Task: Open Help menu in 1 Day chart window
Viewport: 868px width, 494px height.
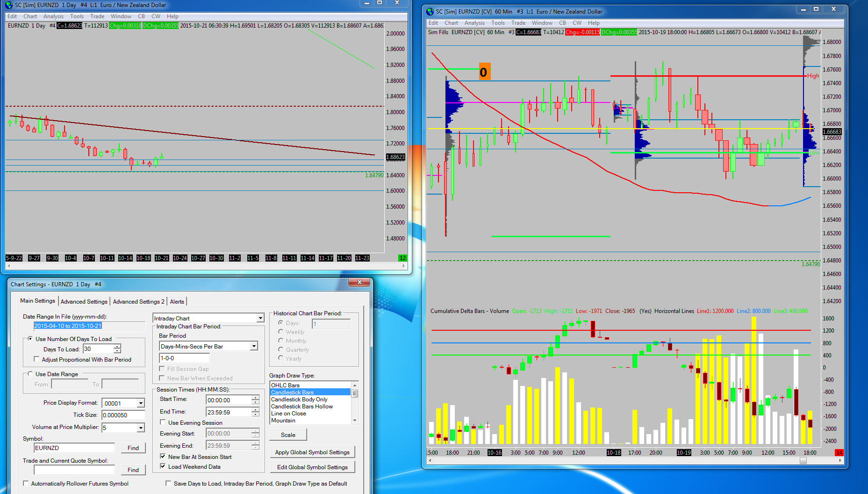Action: click(x=173, y=16)
